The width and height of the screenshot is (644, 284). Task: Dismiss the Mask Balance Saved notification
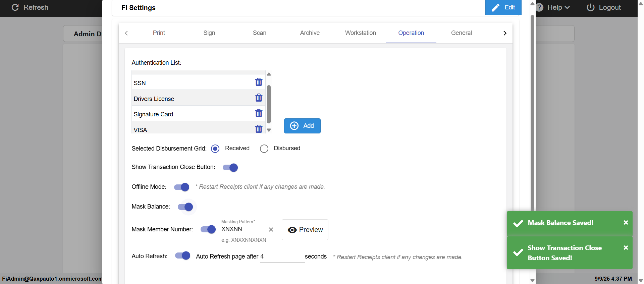pos(626,223)
